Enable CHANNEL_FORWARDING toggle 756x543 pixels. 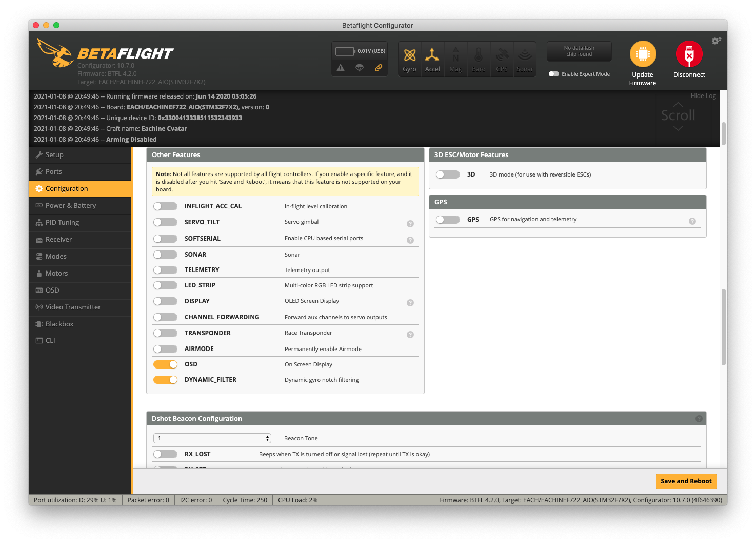coord(165,317)
